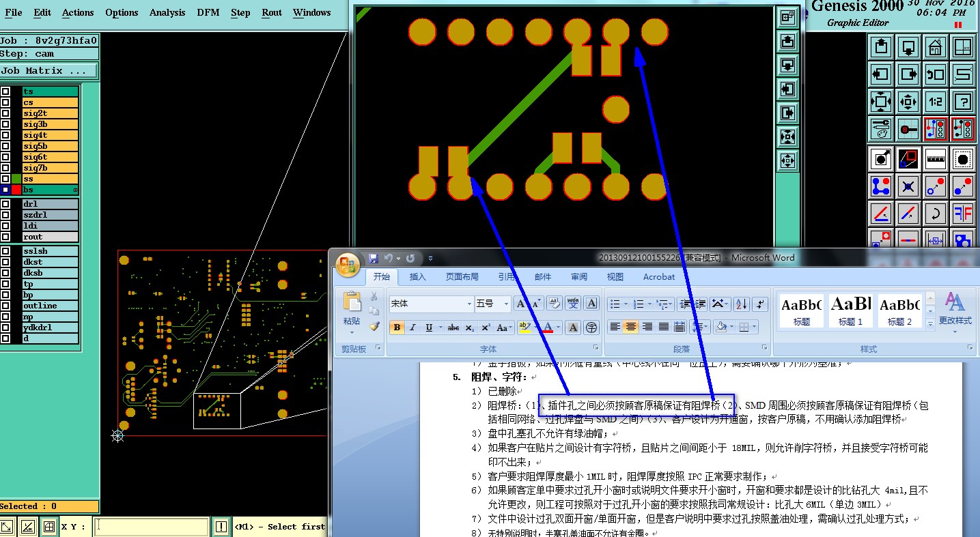Click the X Y coordinate input field

pyautogui.click(x=151, y=527)
